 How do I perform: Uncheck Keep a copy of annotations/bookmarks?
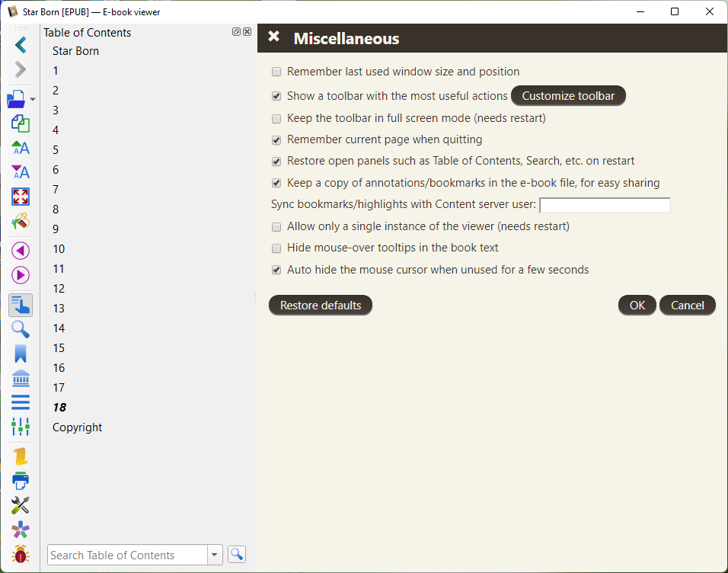click(x=276, y=183)
